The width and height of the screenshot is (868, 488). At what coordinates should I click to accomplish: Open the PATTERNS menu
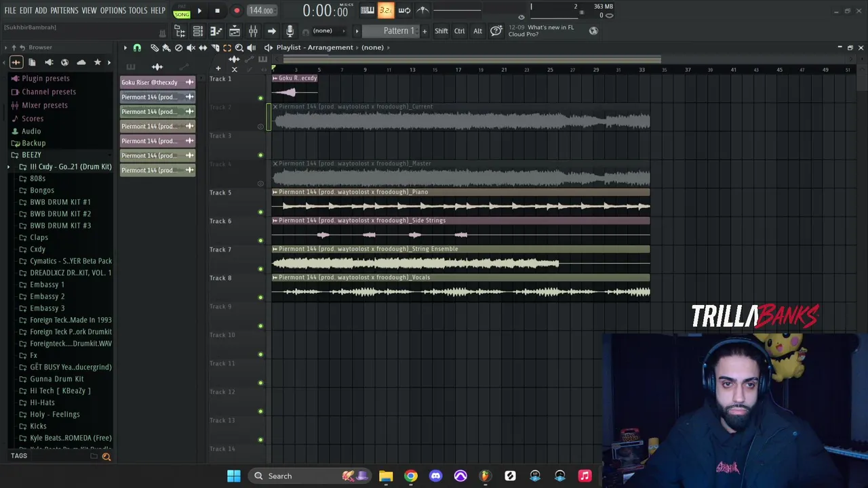tap(64, 11)
